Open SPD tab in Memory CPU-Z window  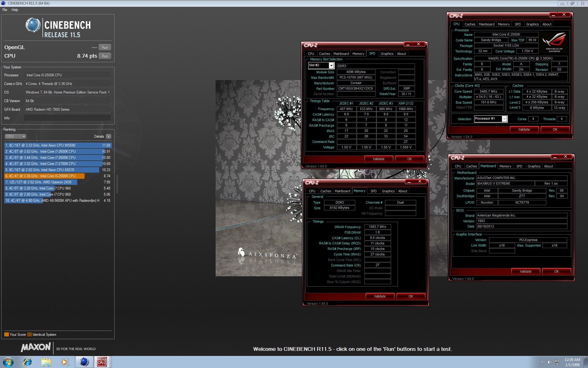(373, 191)
